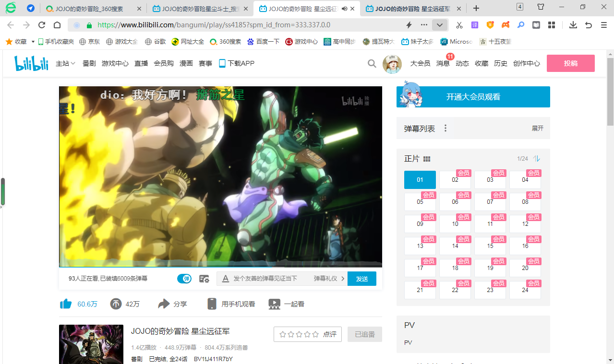
Task: Select episode 02
Action: (455, 180)
